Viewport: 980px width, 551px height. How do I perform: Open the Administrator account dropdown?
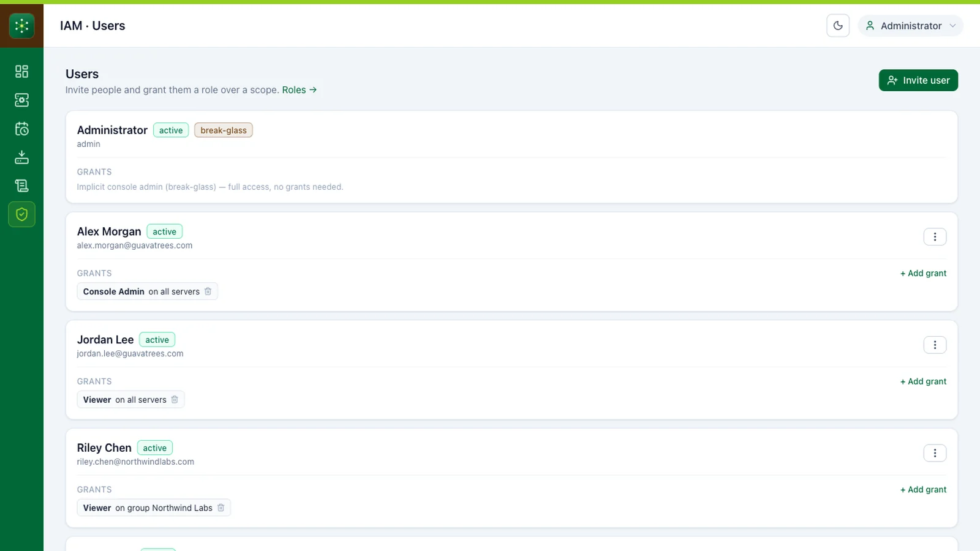pyautogui.click(x=911, y=26)
